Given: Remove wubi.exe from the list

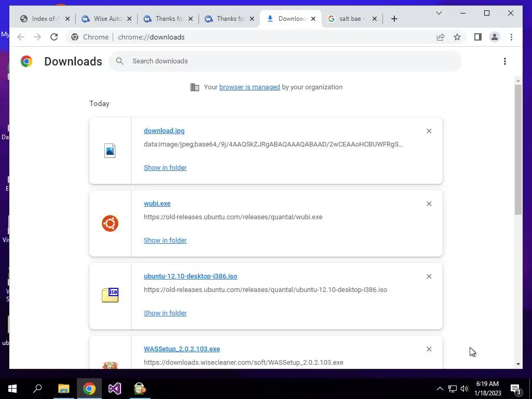Looking at the screenshot, I should 429,204.
